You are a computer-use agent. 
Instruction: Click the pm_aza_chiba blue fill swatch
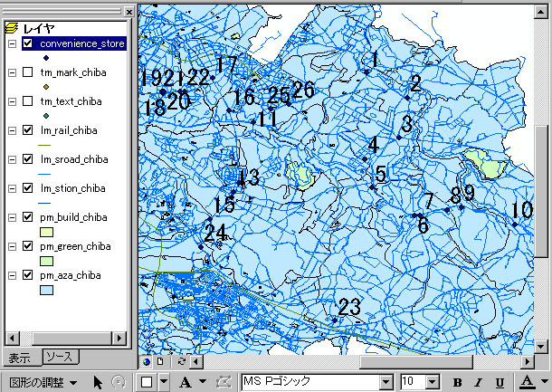46,290
